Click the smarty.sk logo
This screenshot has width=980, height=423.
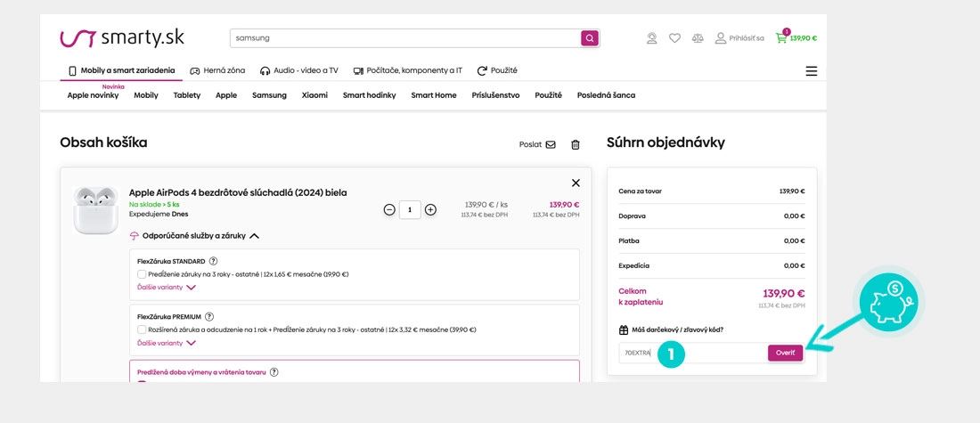point(122,38)
